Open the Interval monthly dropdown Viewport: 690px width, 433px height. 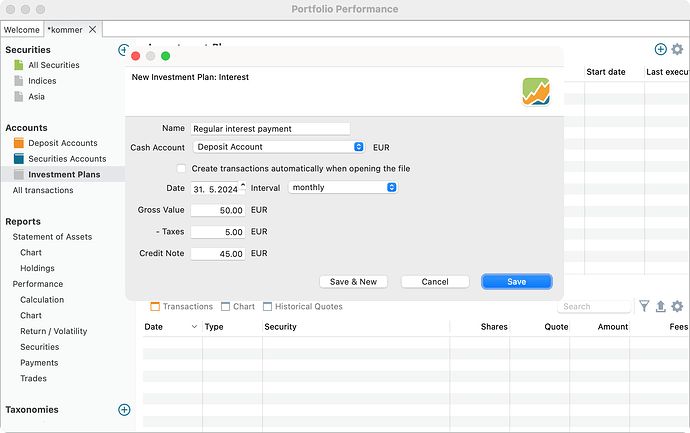343,187
